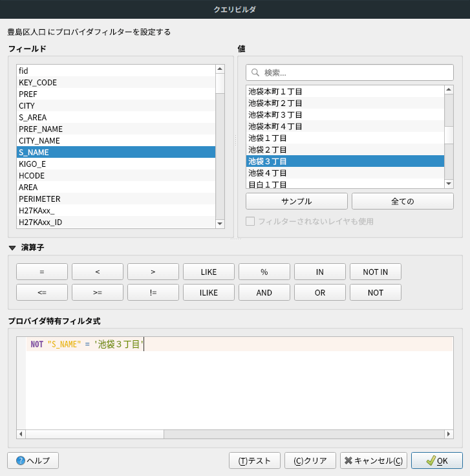The width and height of the screenshot is (470, 476).
Task: Click the search magnifier in the values box
Action: pyautogui.click(x=255, y=72)
